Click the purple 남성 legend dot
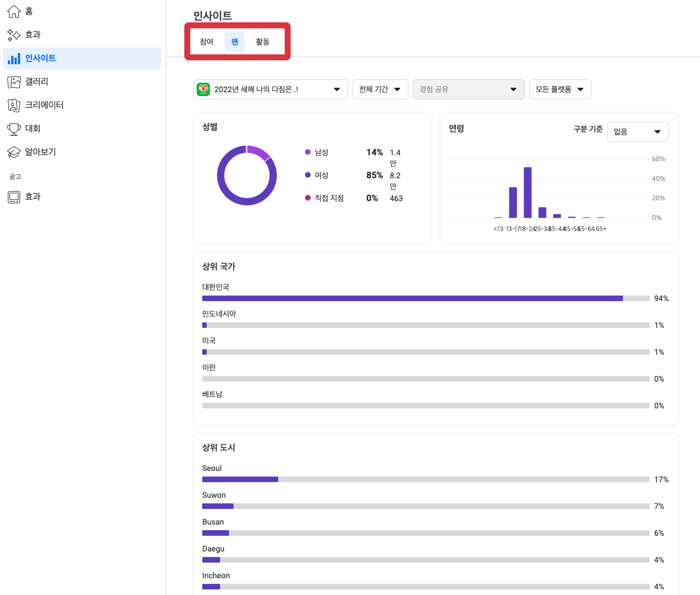This screenshot has height=595, width=700. pyautogui.click(x=308, y=152)
